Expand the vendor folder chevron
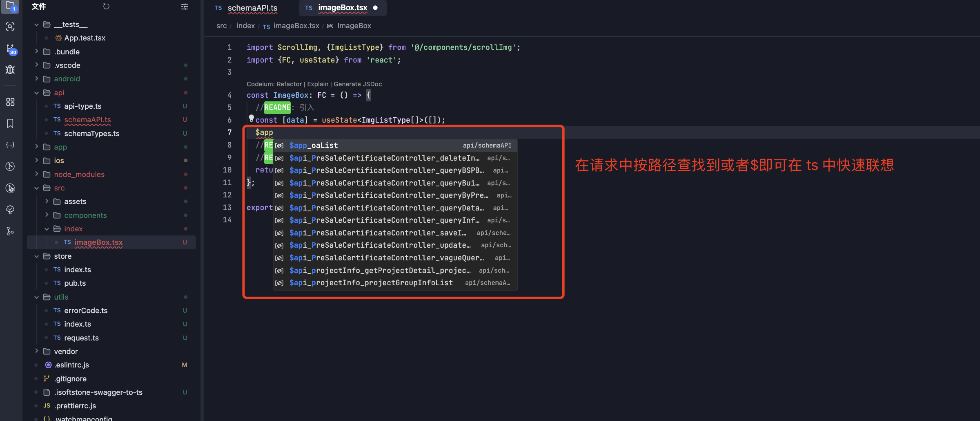 point(36,351)
